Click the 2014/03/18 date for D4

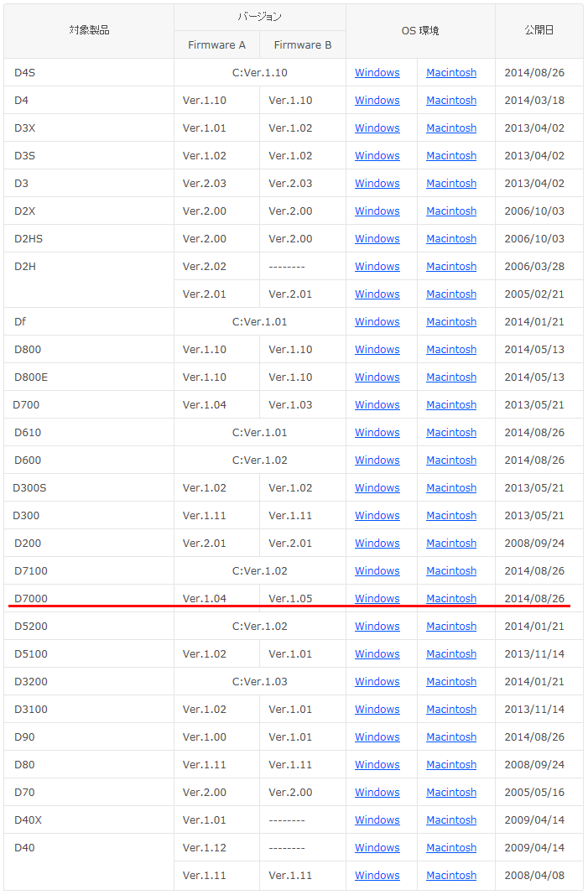pyautogui.click(x=534, y=100)
